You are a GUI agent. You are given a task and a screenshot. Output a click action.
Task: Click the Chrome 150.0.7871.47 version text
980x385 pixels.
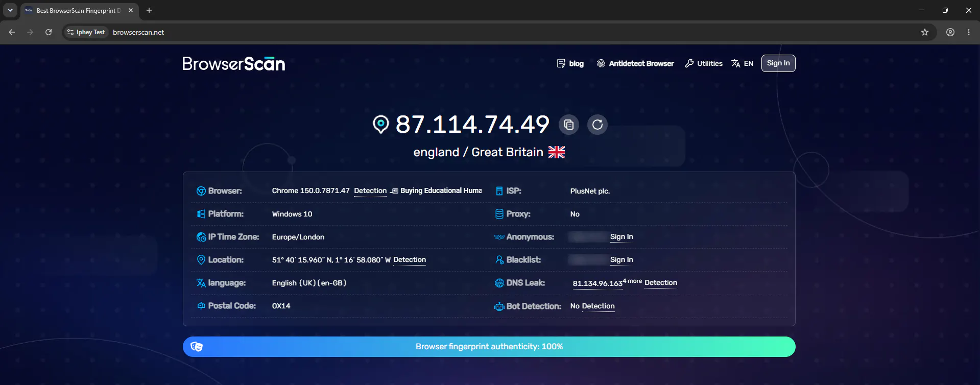click(x=310, y=191)
